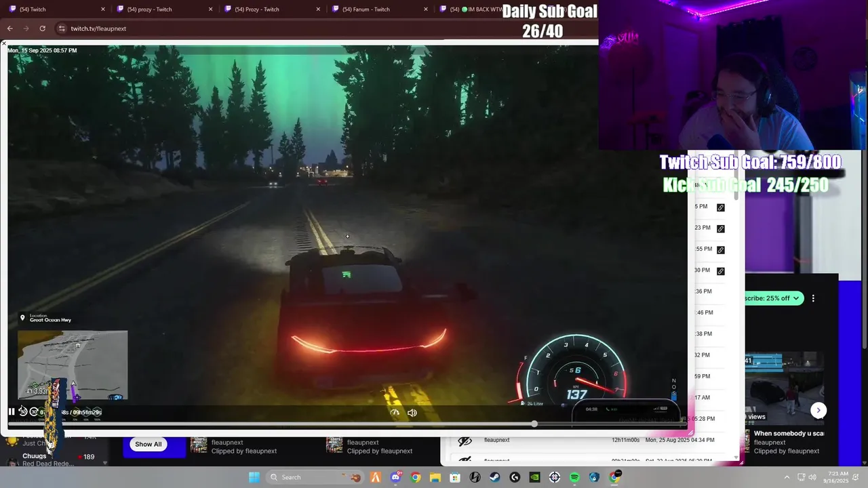Open Discord from the taskbar
This screenshot has height=488, width=868.
click(396, 477)
